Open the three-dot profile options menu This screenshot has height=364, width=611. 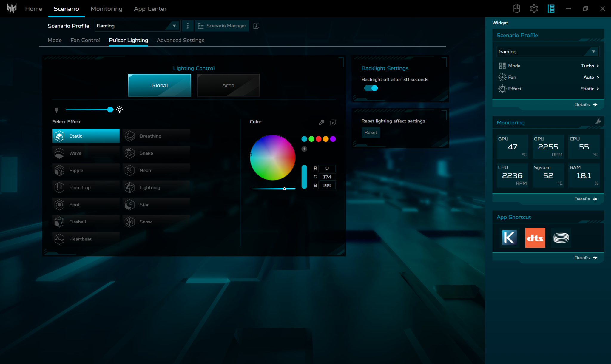[x=188, y=26]
